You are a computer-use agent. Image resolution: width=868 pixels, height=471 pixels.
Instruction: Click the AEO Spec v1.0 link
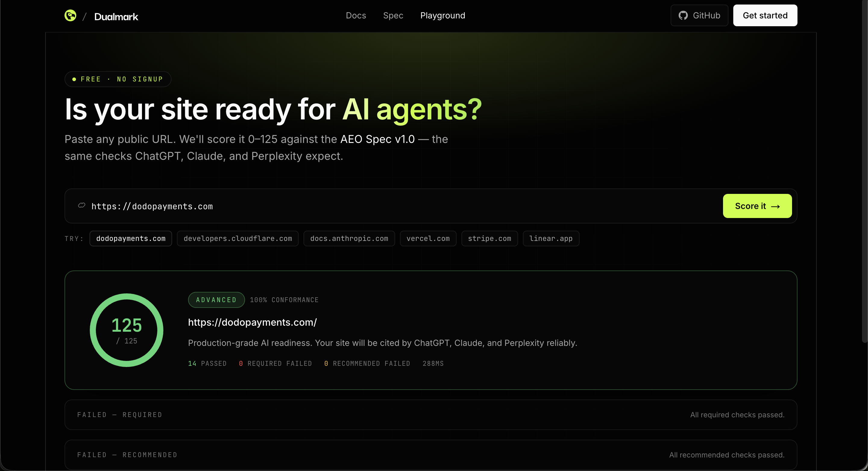click(377, 139)
